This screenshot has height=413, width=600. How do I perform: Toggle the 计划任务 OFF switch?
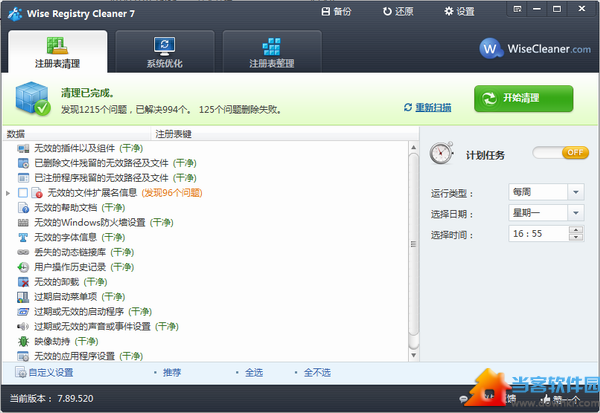(561, 153)
